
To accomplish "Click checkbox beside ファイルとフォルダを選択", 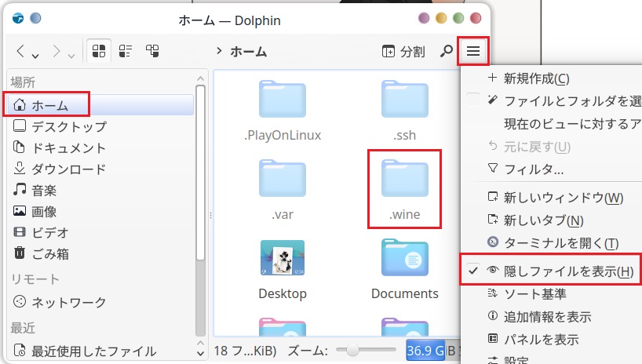I will [473, 100].
